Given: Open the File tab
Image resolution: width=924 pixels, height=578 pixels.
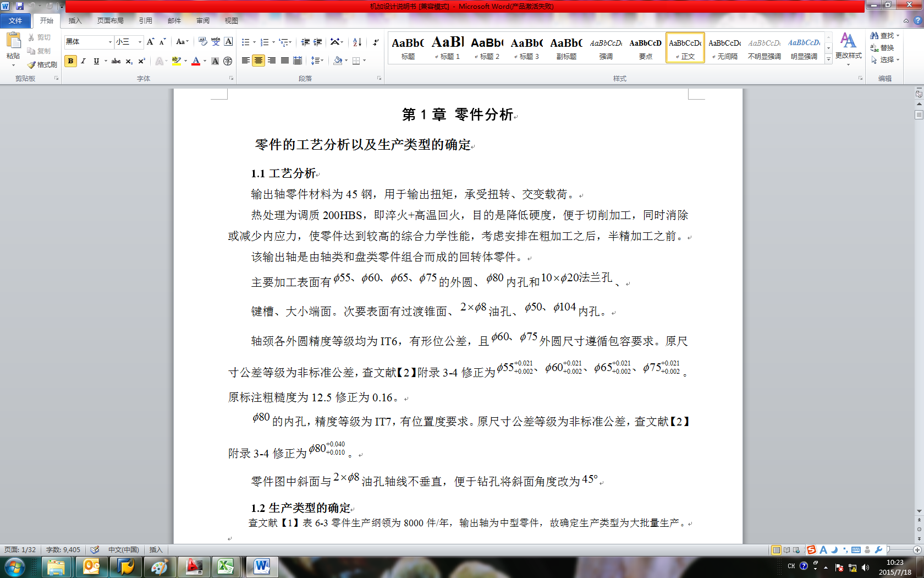Looking at the screenshot, I should pyautogui.click(x=15, y=21).
